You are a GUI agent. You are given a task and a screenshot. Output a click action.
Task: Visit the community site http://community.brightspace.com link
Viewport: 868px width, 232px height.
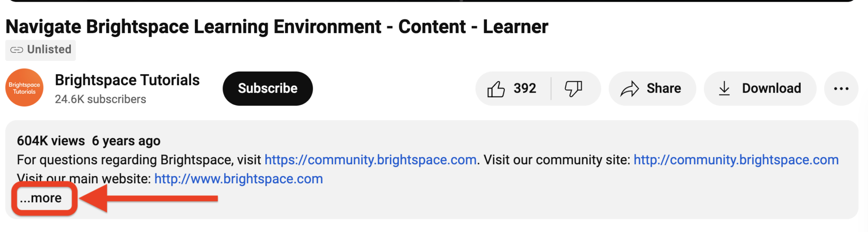click(x=736, y=160)
